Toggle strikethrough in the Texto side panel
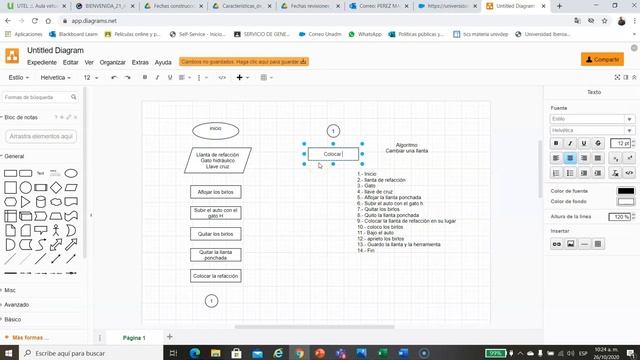The height and width of the screenshot is (360, 640). coord(598,143)
